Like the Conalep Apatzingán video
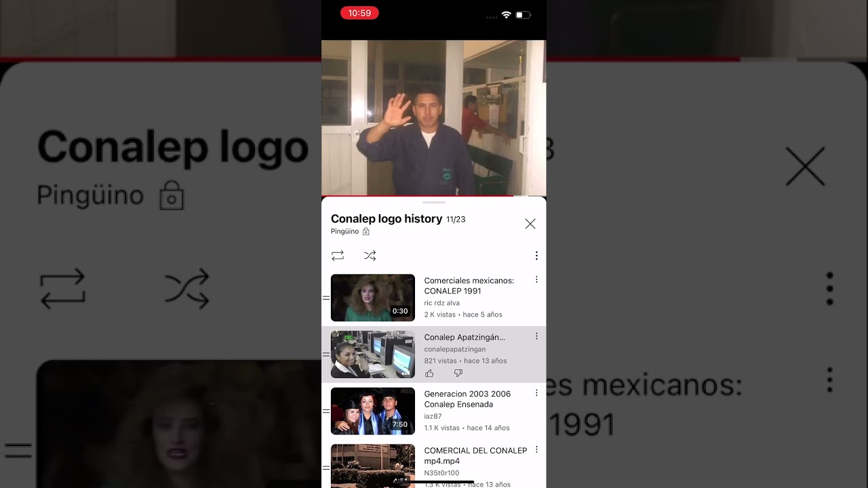868x488 pixels. point(429,373)
